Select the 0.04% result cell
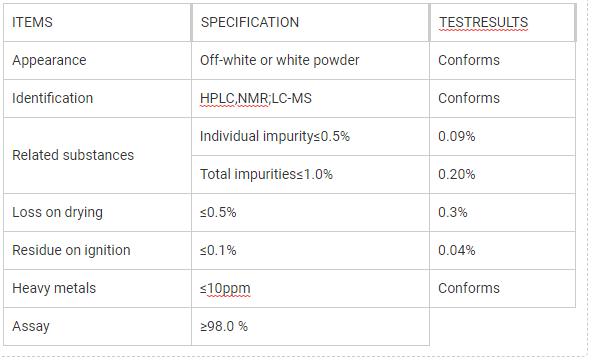 503,251
